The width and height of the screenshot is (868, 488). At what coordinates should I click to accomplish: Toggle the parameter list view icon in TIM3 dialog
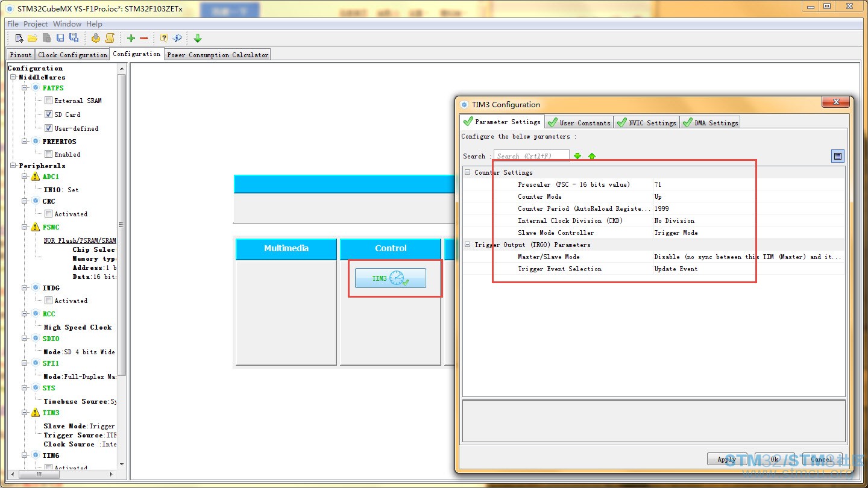(x=838, y=157)
